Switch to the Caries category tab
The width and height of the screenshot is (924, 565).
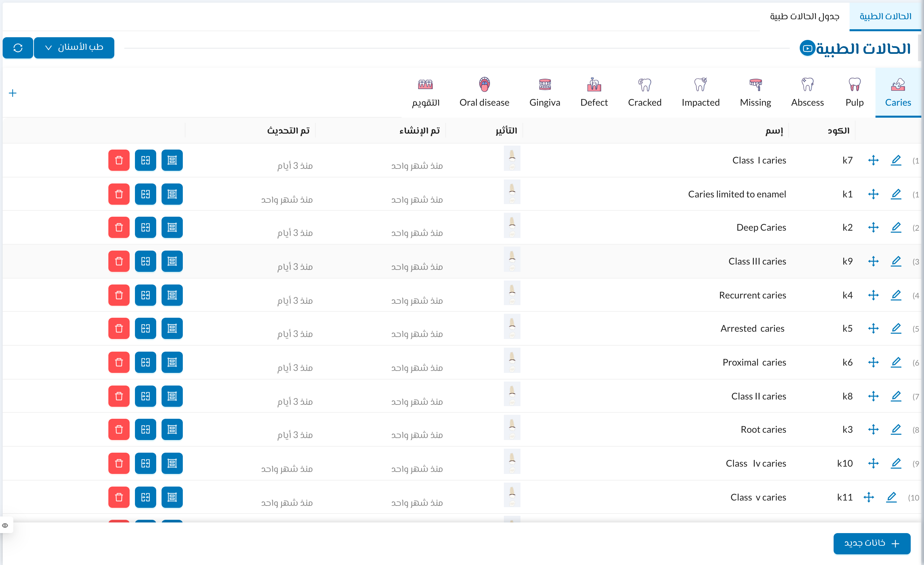click(x=898, y=93)
